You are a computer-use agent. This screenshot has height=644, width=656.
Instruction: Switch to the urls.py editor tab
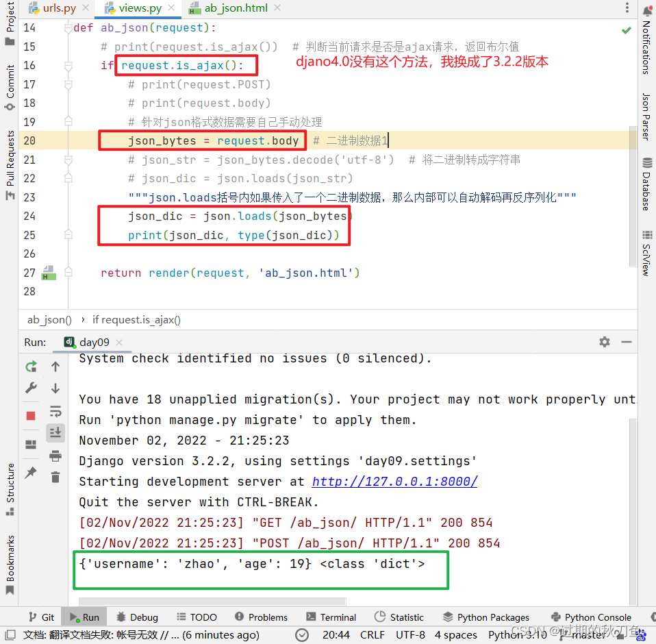click(x=59, y=8)
